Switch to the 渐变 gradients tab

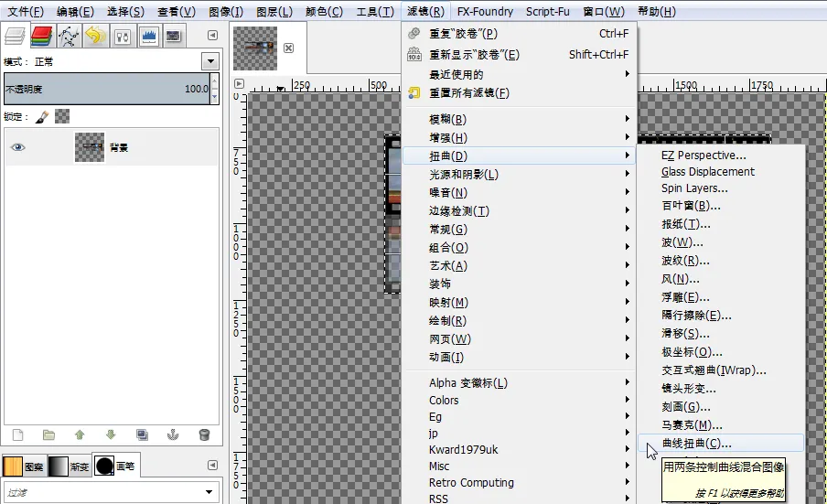pyautogui.click(x=70, y=466)
